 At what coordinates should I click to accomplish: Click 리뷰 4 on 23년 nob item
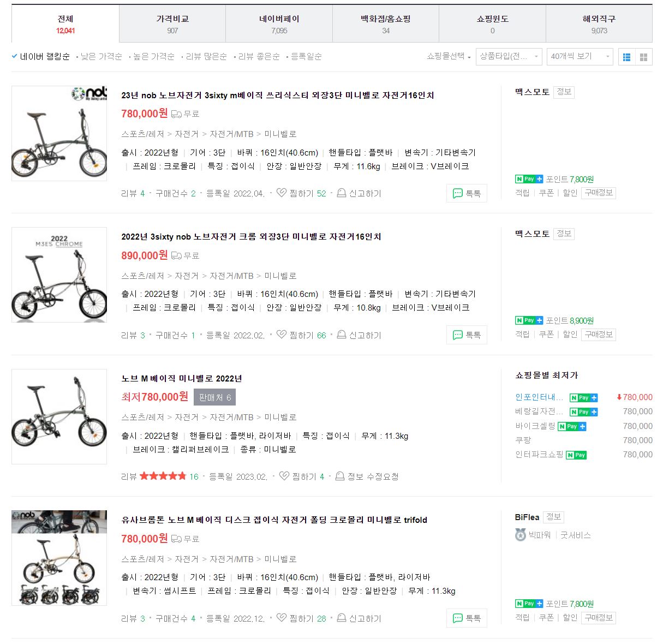133,193
